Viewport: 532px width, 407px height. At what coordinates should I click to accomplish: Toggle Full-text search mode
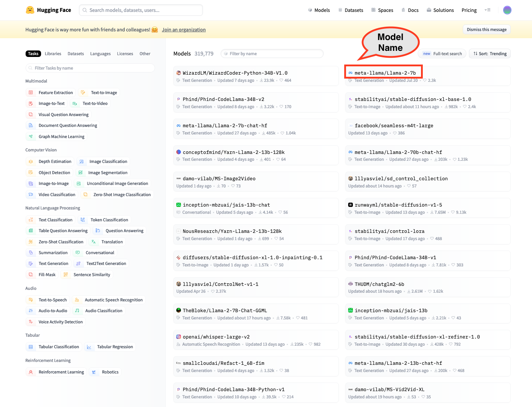point(442,53)
